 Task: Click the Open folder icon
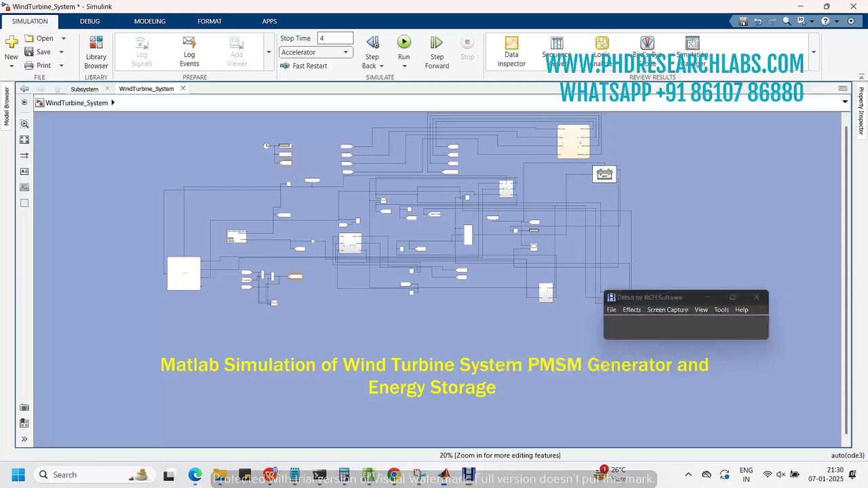(29, 39)
